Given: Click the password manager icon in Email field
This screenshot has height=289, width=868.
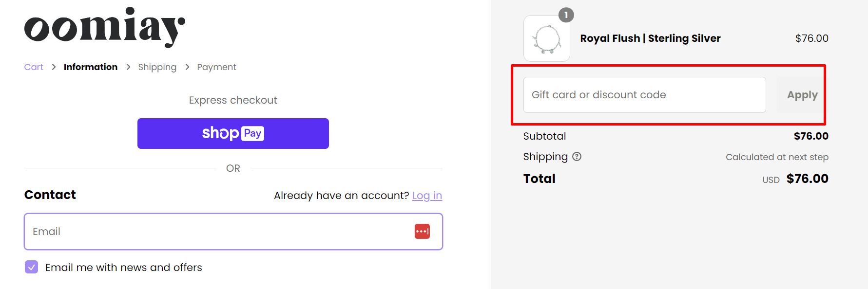Looking at the screenshot, I should 422,232.
